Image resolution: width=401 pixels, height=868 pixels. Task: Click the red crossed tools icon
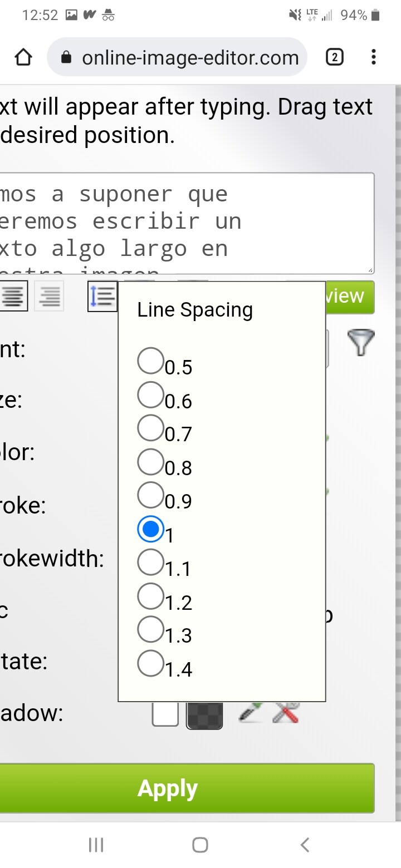[x=286, y=713]
